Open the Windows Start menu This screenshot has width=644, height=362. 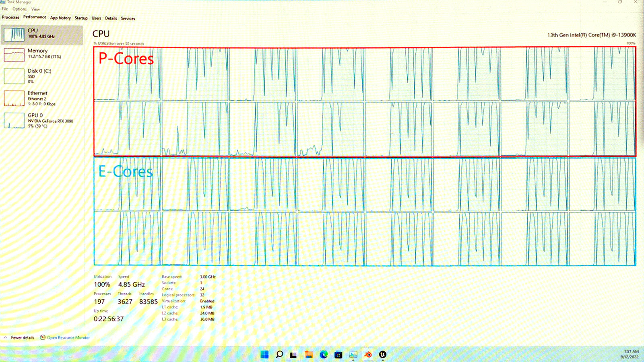(x=264, y=354)
